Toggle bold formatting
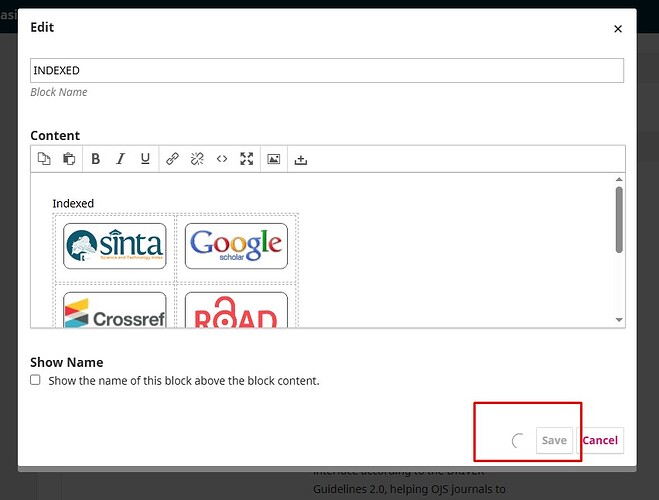 (x=96, y=159)
